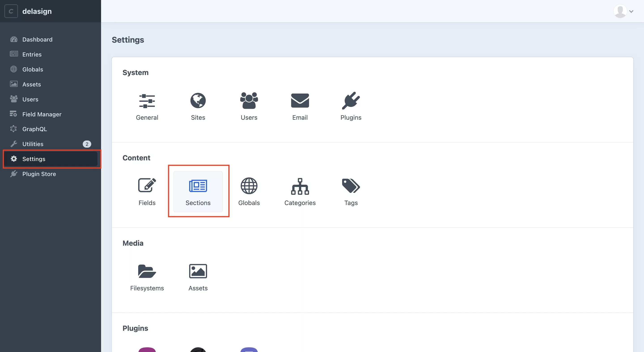Open GraphQL from the sidebar
Viewport: 644px width, 352px height.
(x=51, y=129)
